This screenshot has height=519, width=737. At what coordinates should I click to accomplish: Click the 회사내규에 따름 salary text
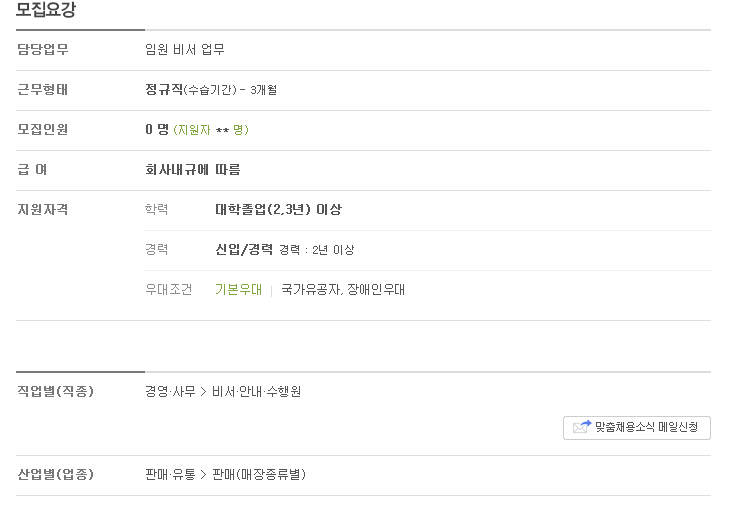pyautogui.click(x=193, y=170)
